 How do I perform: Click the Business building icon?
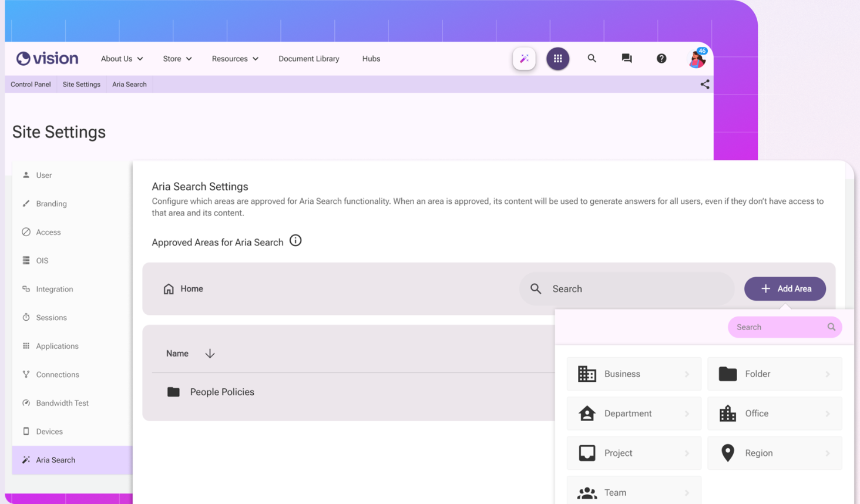587,374
